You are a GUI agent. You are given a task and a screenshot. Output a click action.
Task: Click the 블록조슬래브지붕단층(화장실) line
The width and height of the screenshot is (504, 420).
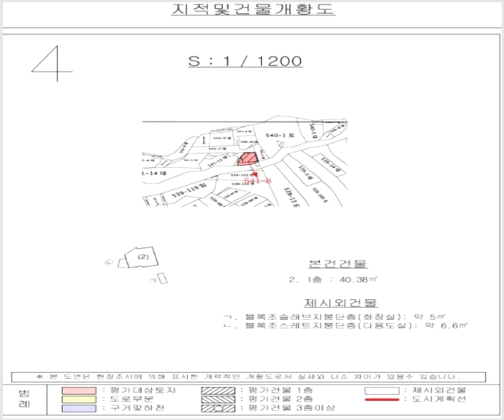pyautogui.click(x=334, y=317)
